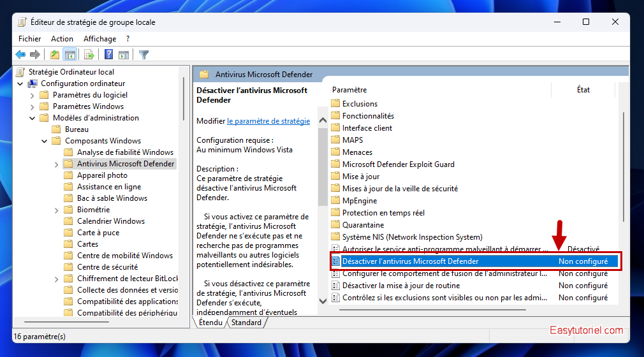Select Carte à puce in tree
Viewport: 644px width, 357px height.
point(98,233)
